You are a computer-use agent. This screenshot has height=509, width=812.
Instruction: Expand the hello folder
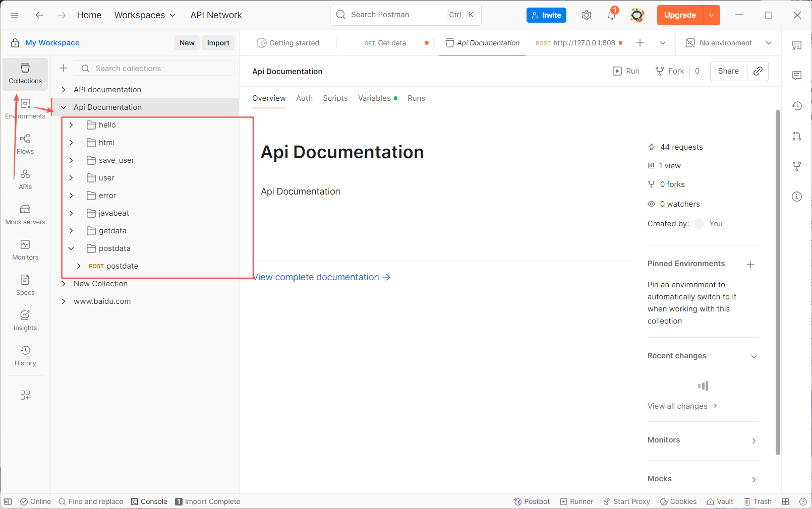click(x=71, y=125)
